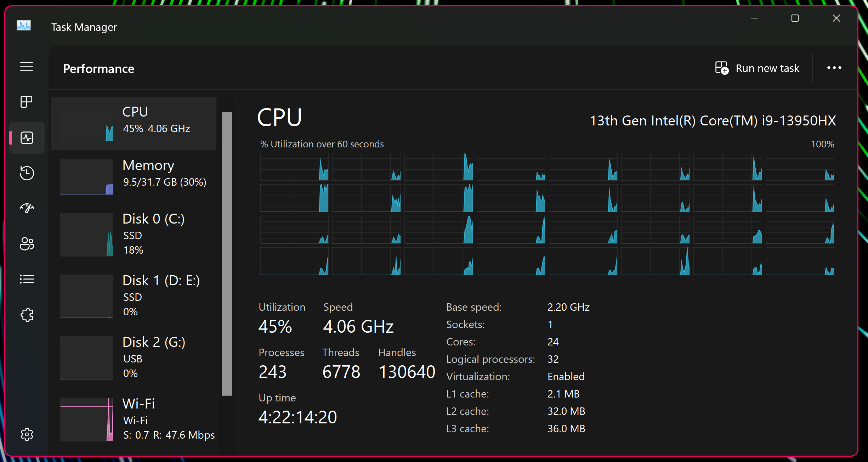The image size is (868, 462).
Task: Open the App history page icon
Action: pos(27,173)
